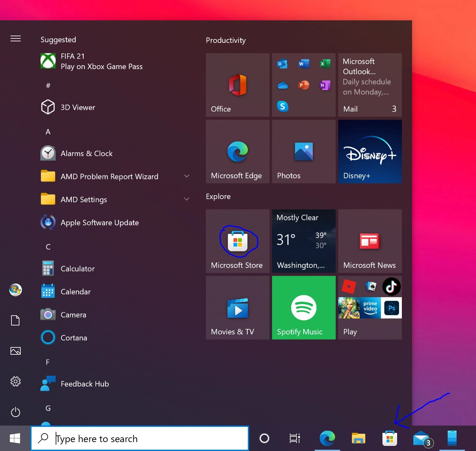
Task: Open the Spotify Music tile
Action: (304, 308)
